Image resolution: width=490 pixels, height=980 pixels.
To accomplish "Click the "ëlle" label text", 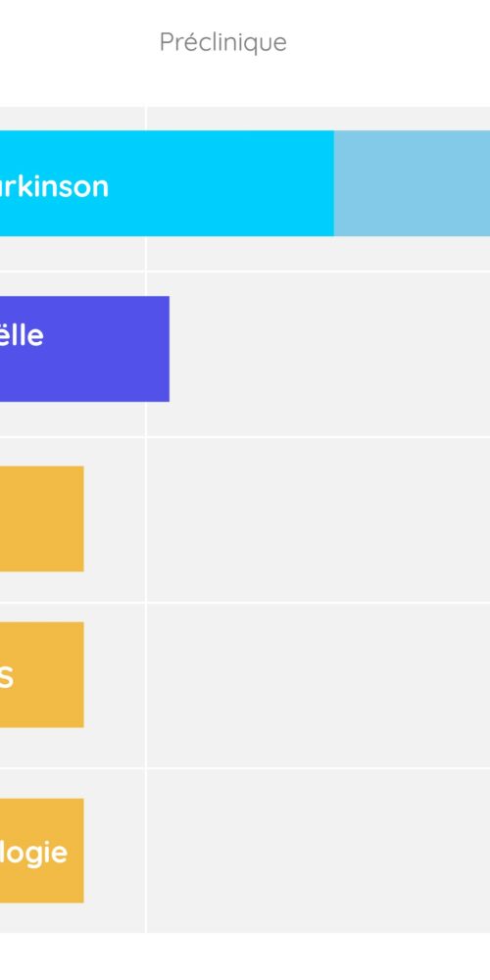I will [22, 335].
